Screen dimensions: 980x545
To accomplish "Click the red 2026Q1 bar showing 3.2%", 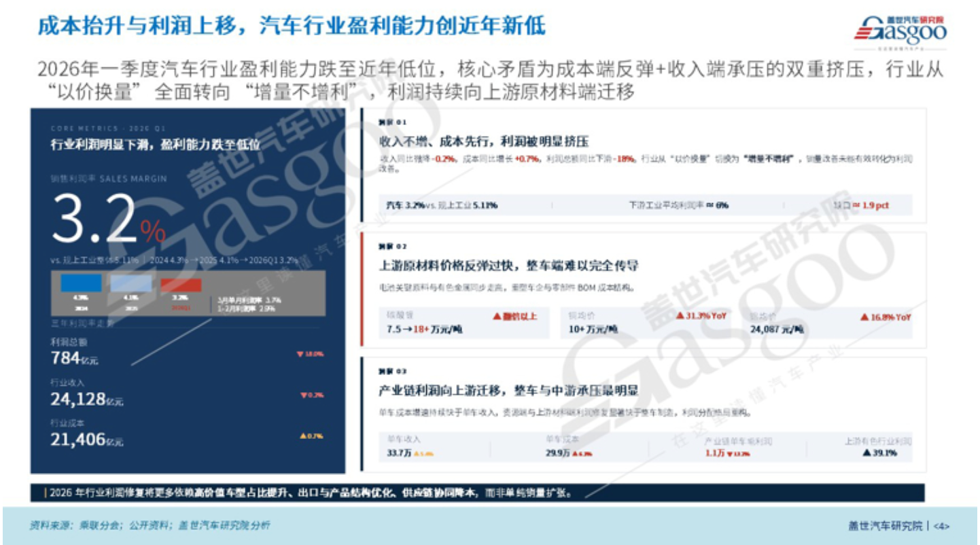I will click(181, 285).
